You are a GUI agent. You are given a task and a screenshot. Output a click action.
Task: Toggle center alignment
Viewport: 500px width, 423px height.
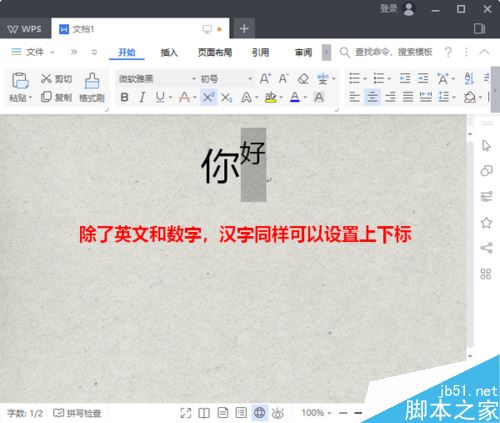click(372, 97)
